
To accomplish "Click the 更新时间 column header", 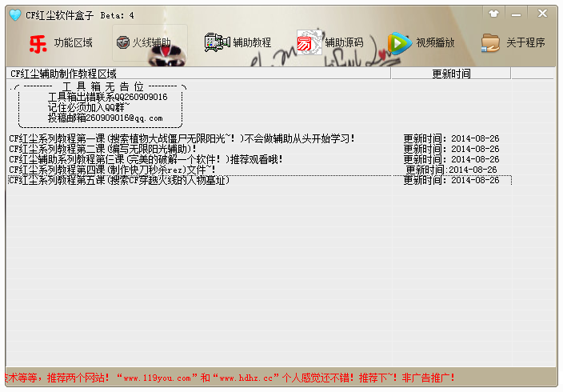I will point(451,74).
